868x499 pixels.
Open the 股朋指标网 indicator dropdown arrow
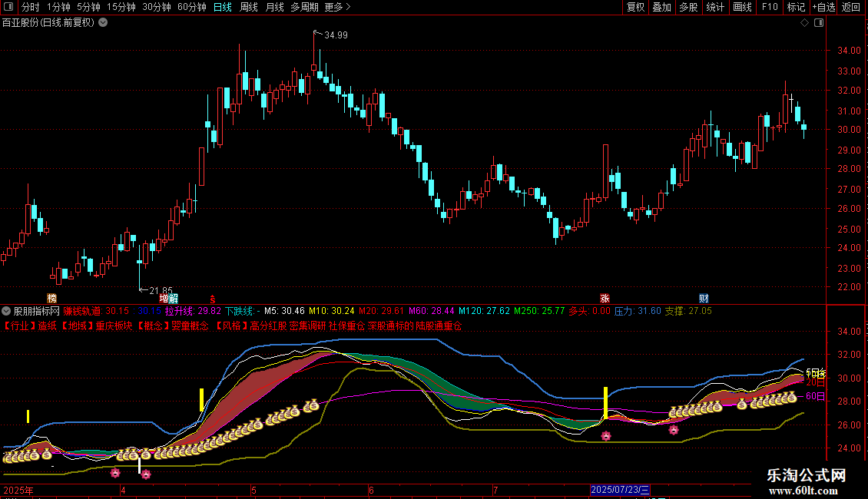click(6, 311)
